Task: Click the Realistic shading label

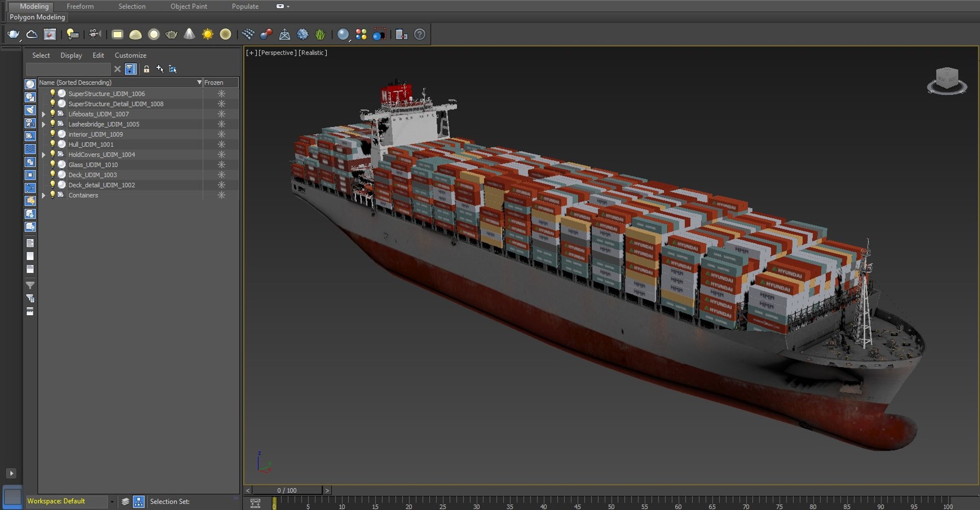Action: coord(313,53)
